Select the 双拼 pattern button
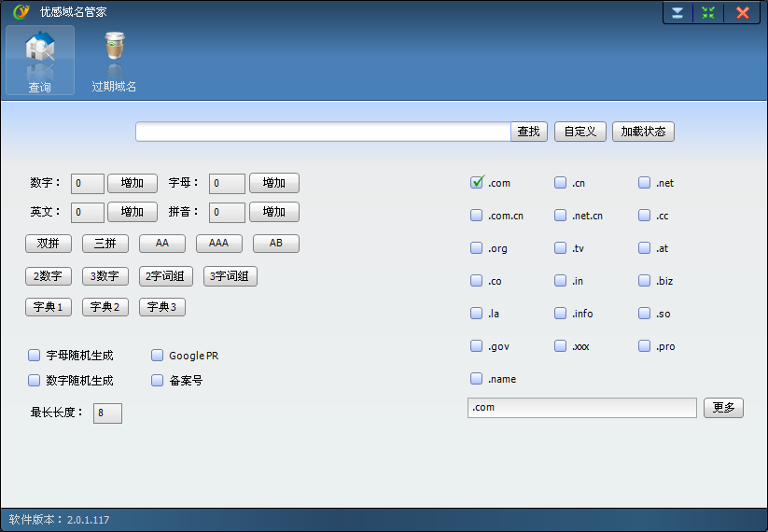This screenshot has height=532, width=768. click(49, 244)
